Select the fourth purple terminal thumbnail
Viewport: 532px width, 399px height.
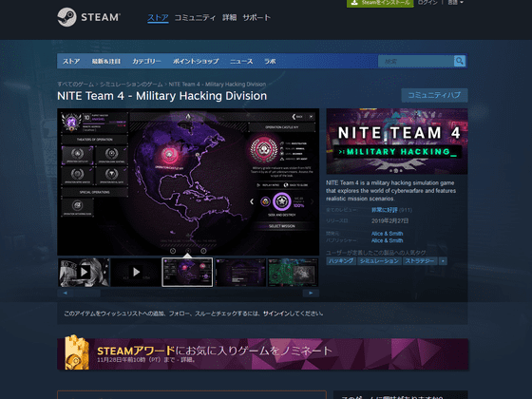240,272
